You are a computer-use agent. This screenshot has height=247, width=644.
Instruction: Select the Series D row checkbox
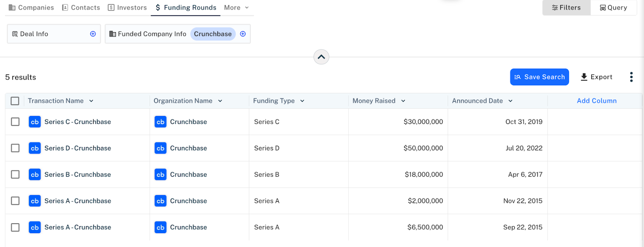click(15, 148)
